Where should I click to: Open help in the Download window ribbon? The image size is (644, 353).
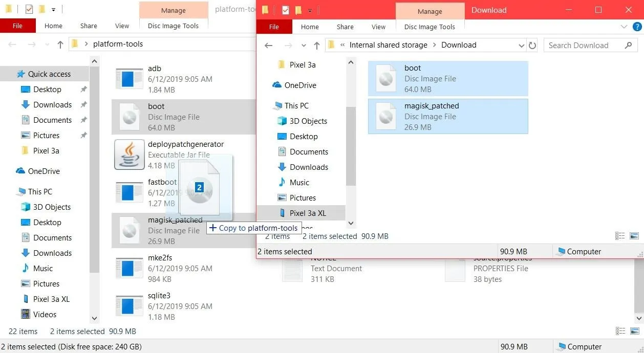[x=637, y=27]
